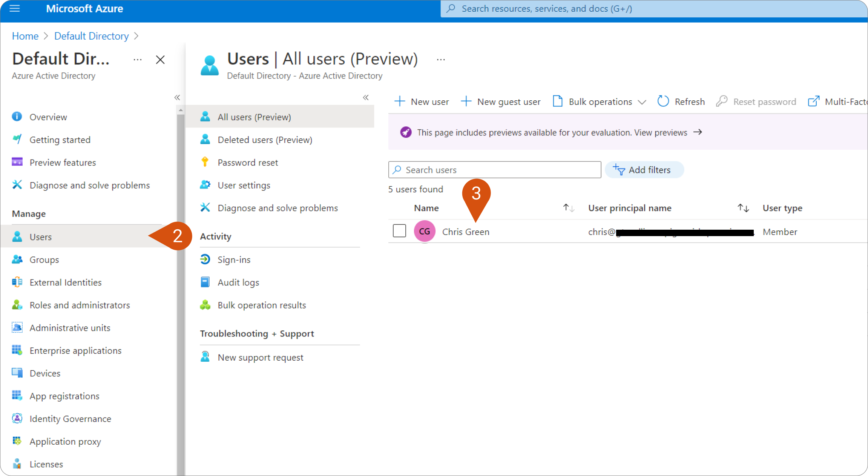Collapse the Default Directory left menu
The width and height of the screenshot is (868, 476).
[x=177, y=97]
